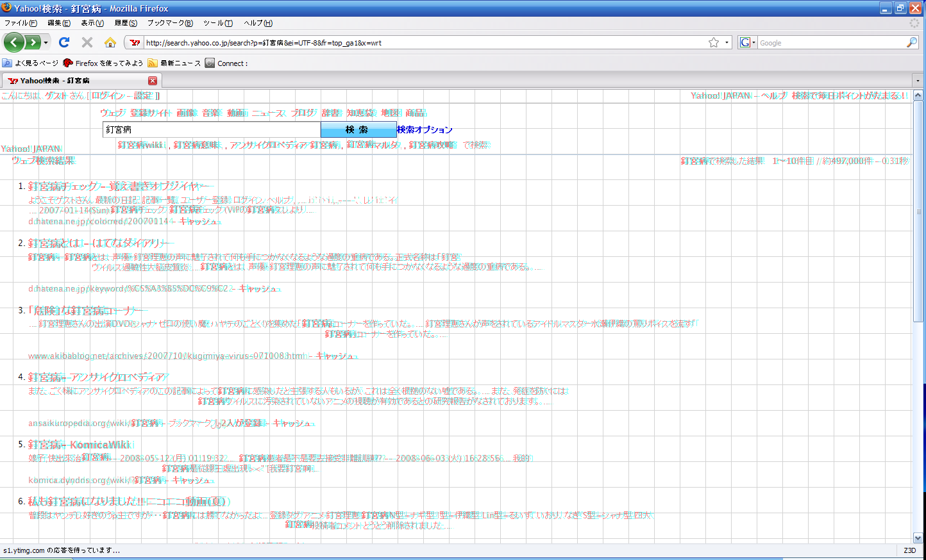The width and height of the screenshot is (926, 560).
Task: Expand the address bar URL history dropdown
Action: coord(727,43)
